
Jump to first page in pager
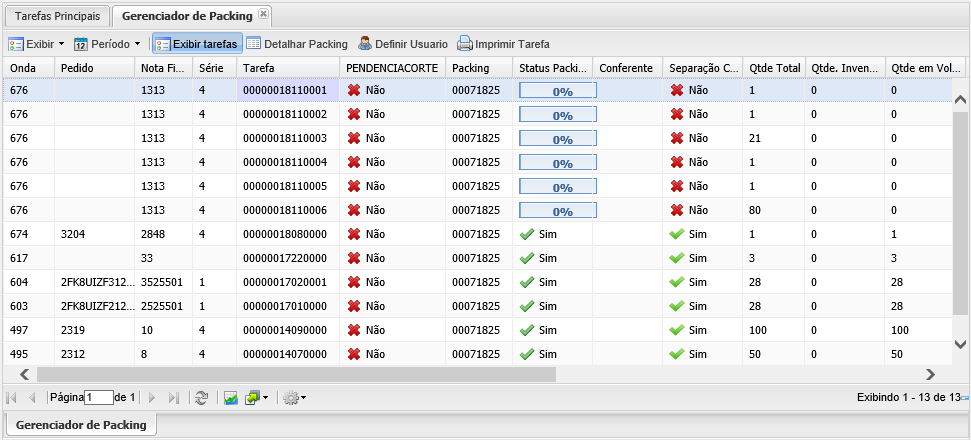point(12,398)
